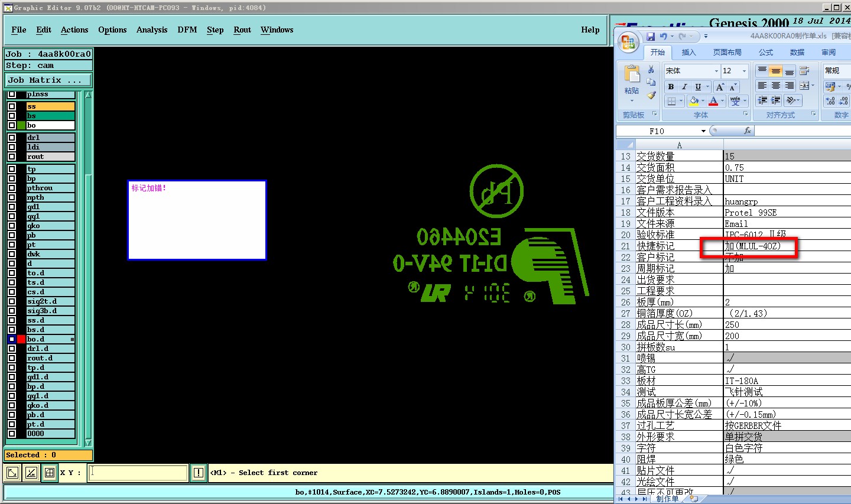Toggle Underline formatting in Excel
The image size is (851, 504).
(x=698, y=87)
